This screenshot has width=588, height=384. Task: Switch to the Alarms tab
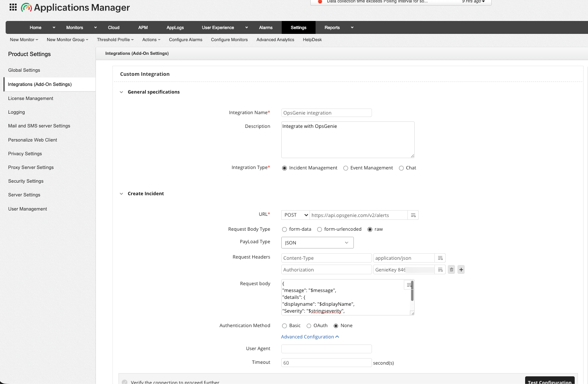pyautogui.click(x=266, y=27)
